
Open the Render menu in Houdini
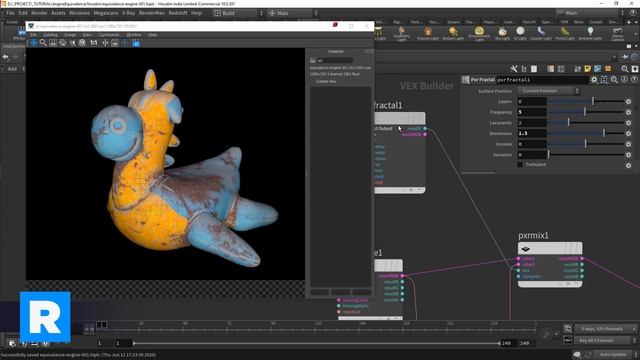click(x=39, y=13)
